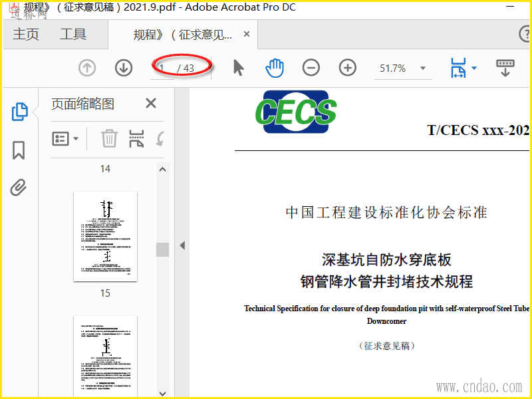Image resolution: width=532 pixels, height=399 pixels.
Task: Open the help question mark icon
Action: click(x=525, y=35)
